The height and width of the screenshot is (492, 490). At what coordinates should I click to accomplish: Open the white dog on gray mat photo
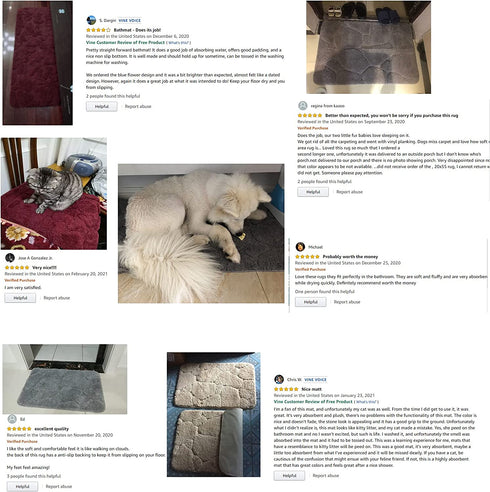click(x=201, y=233)
